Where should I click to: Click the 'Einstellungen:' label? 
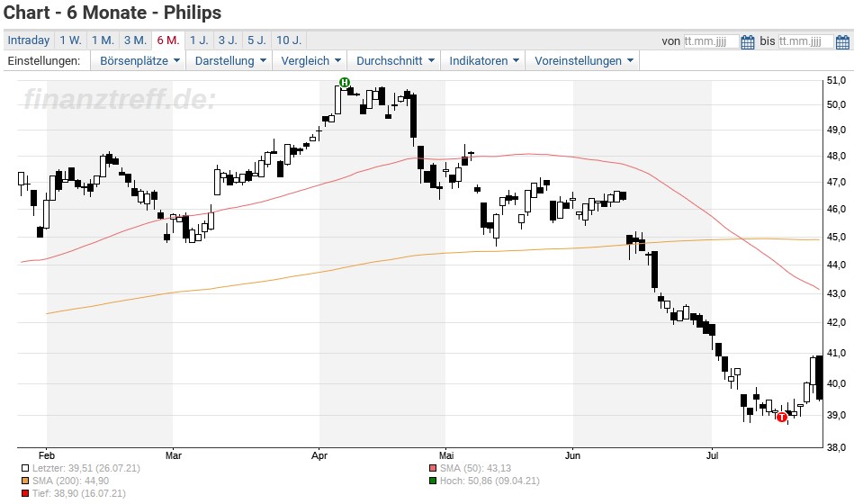43,60
